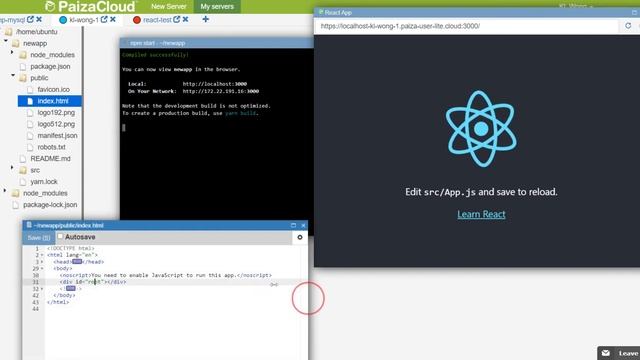Open editor settings gear icon

coord(300,237)
